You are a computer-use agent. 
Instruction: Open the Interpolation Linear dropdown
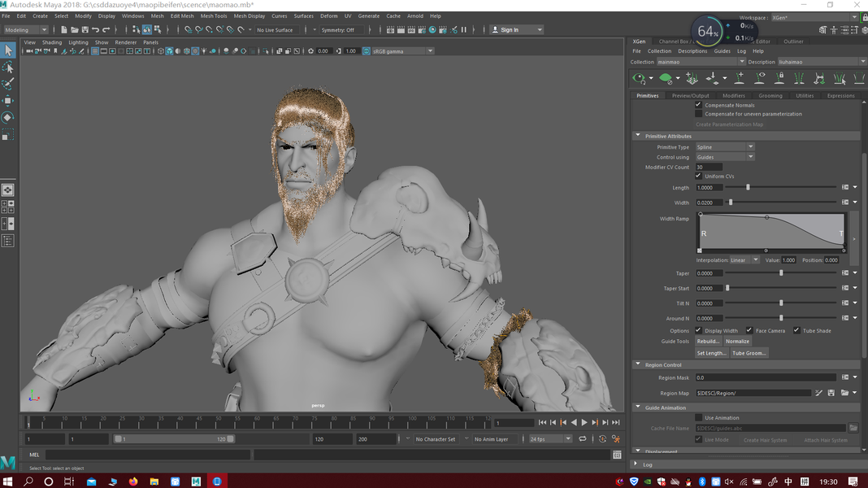click(744, 259)
